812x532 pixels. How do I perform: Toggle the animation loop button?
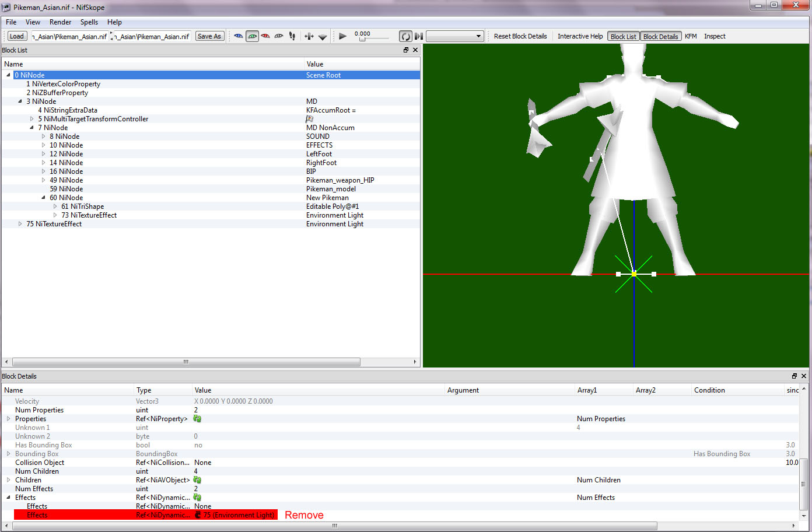(x=405, y=36)
